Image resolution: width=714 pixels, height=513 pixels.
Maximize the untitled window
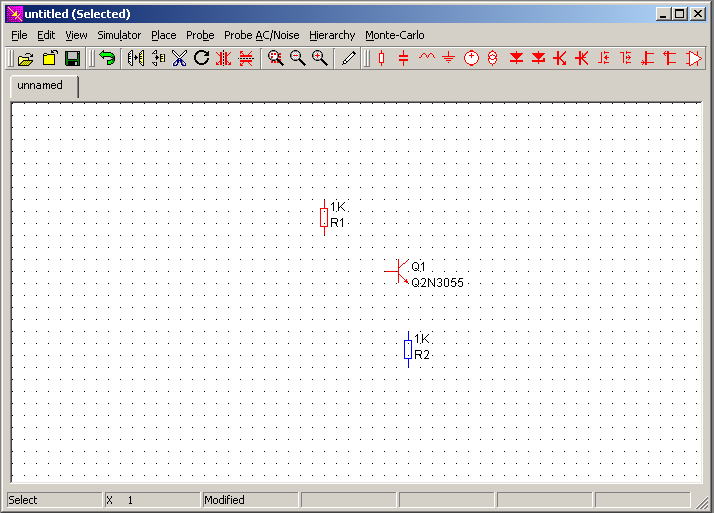coord(679,14)
